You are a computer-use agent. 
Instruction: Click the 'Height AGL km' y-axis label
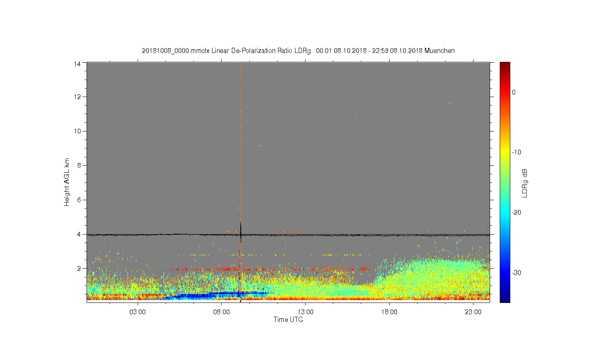click(x=67, y=182)
